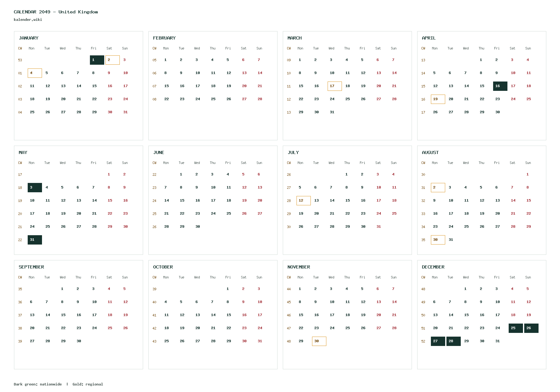Click the CALENDAR 2049 United Kingdom title
Image resolution: width=560 pixels, height=392 pixels.
(x=56, y=12)
